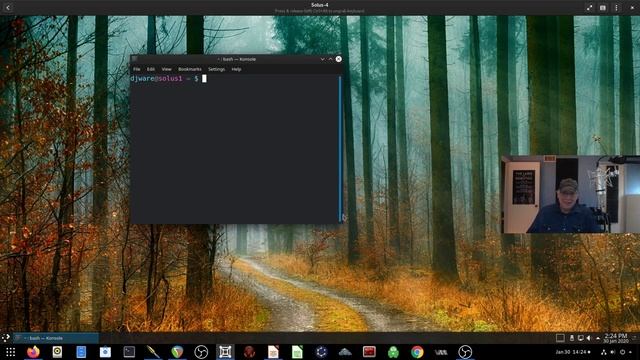This screenshot has width=640, height=360.
Task: Open the 2:24 PM clock in KDE panel
Action: click(616, 338)
